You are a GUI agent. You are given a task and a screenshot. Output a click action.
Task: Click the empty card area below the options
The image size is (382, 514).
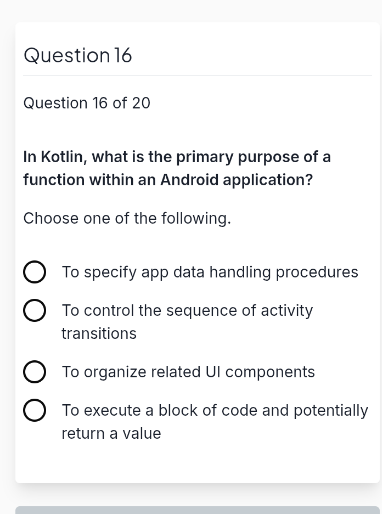(197, 463)
